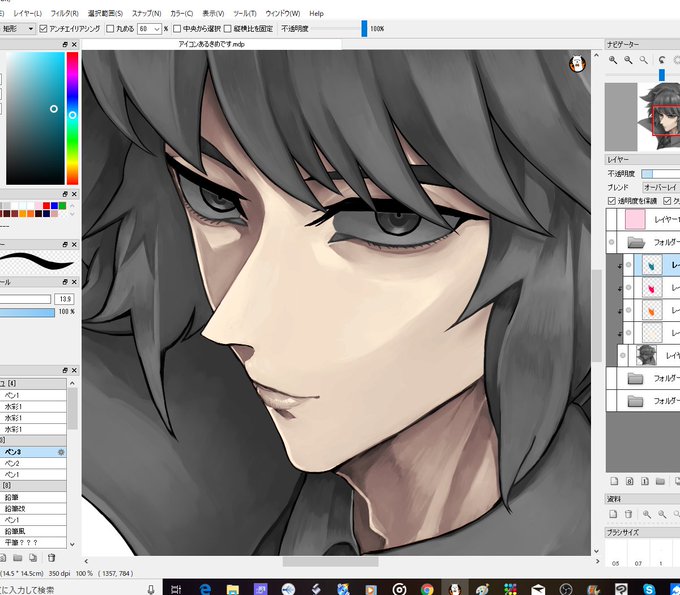Image resolution: width=680 pixels, height=595 pixels.
Task: Hide the orange-thumbnail clipping layer
Action: pos(628,310)
